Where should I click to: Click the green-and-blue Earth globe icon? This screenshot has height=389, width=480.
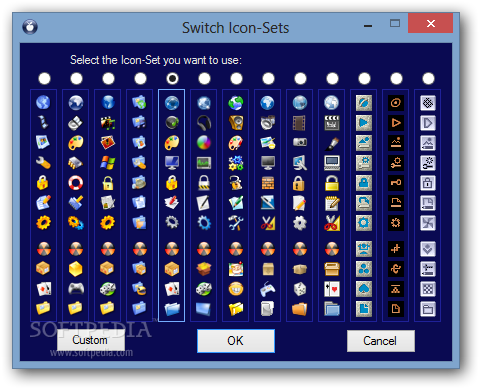(x=236, y=103)
